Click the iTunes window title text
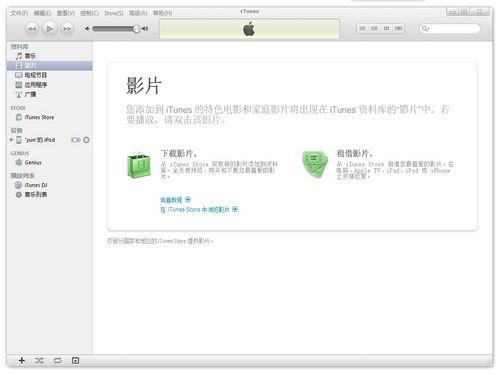This screenshot has width=500, height=375. tap(250, 11)
